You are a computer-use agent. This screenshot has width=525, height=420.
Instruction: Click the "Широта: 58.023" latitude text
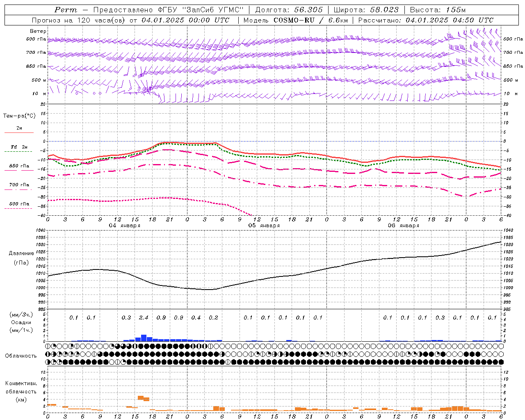(x=366, y=10)
